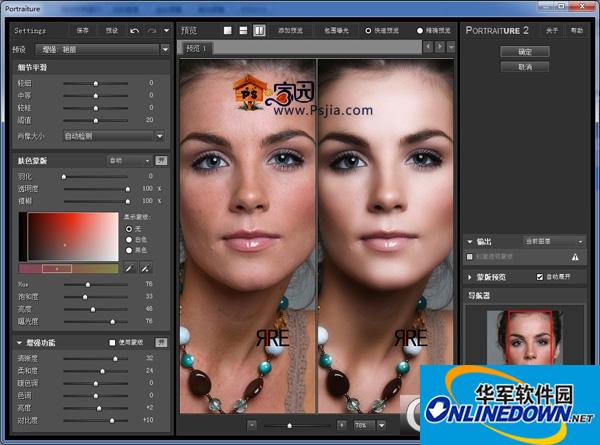Screen dimensions: 600x445
Task: Select the horizontal split preview layout icon
Action: 243,31
